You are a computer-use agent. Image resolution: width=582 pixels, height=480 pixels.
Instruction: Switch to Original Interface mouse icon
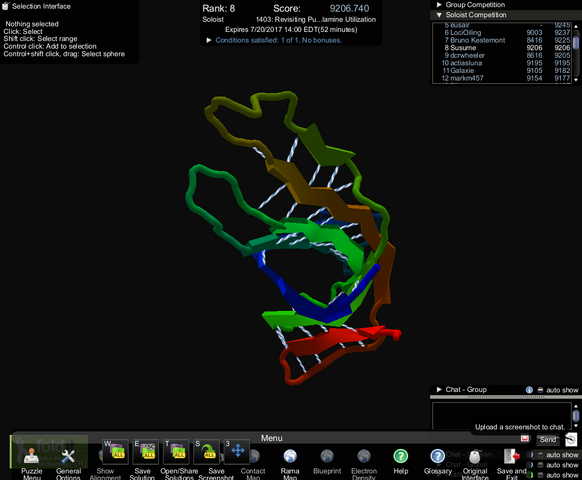(475, 457)
